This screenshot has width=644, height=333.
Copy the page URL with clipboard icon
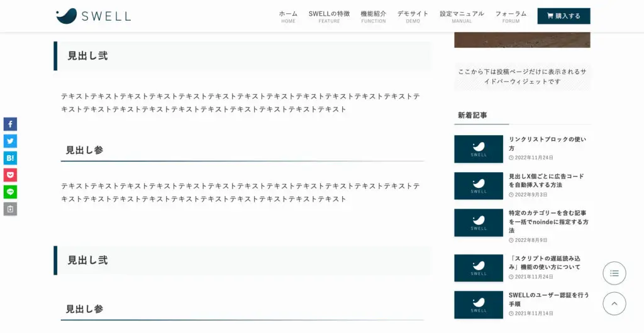[10, 209]
